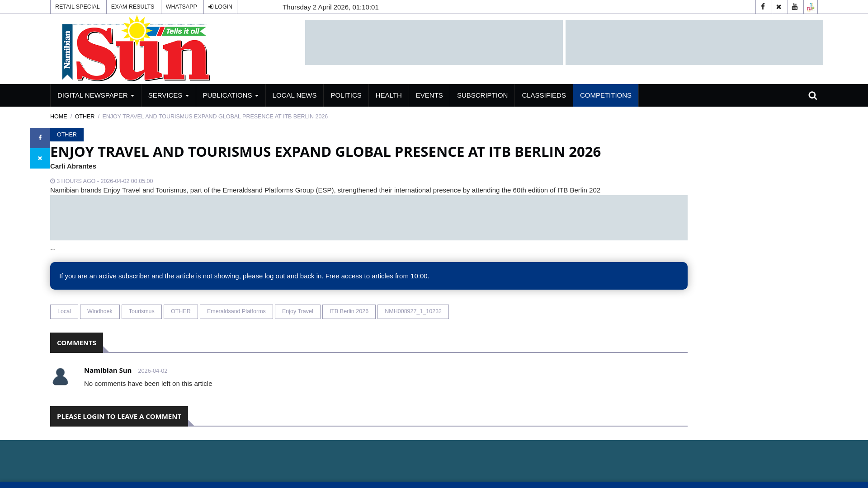Open the colorful NMH icon in top bar

pos(811,7)
